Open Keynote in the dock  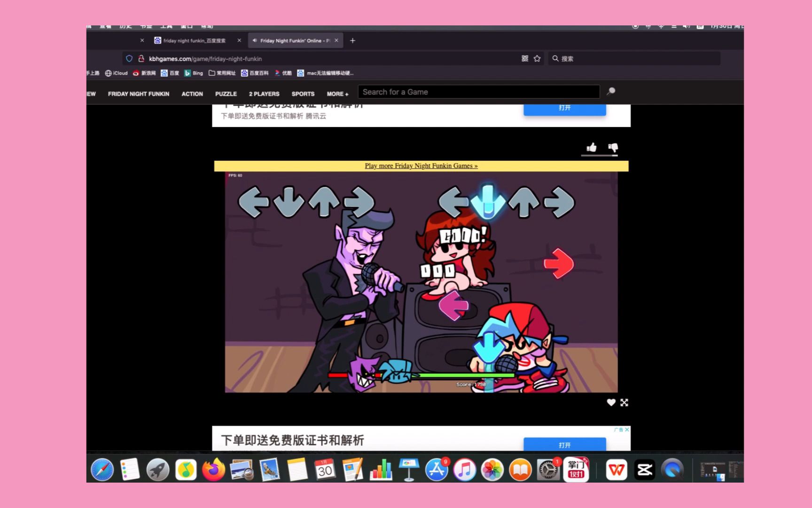coord(409,469)
